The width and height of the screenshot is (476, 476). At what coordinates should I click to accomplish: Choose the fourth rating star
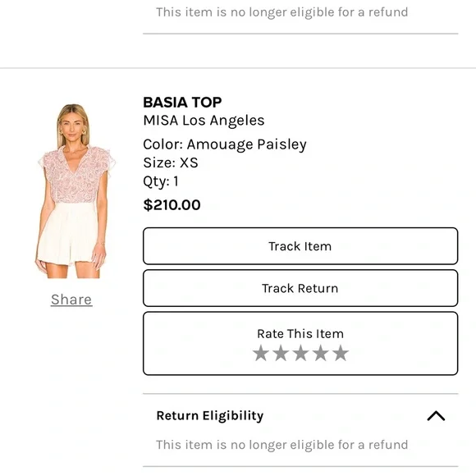tap(321, 353)
